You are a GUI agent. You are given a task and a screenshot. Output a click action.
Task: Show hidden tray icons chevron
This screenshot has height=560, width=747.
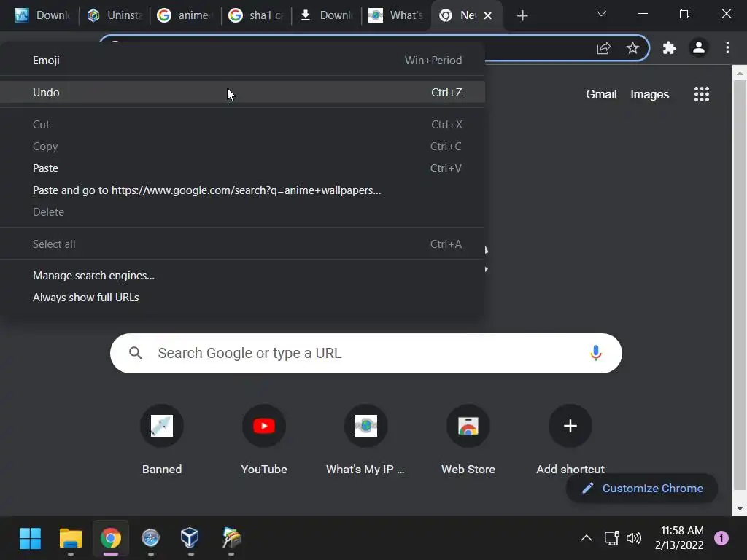click(x=587, y=538)
